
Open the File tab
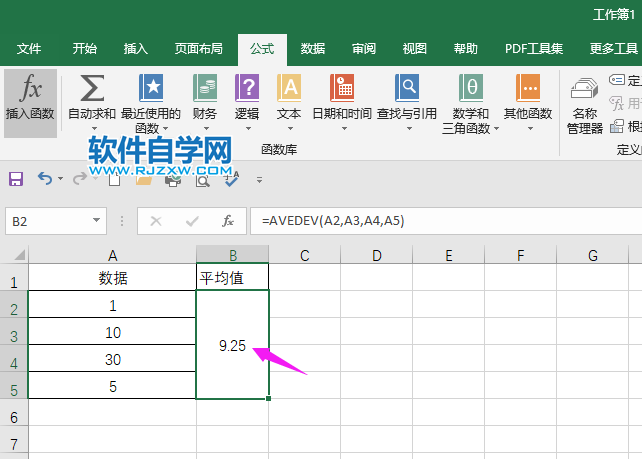[29, 49]
